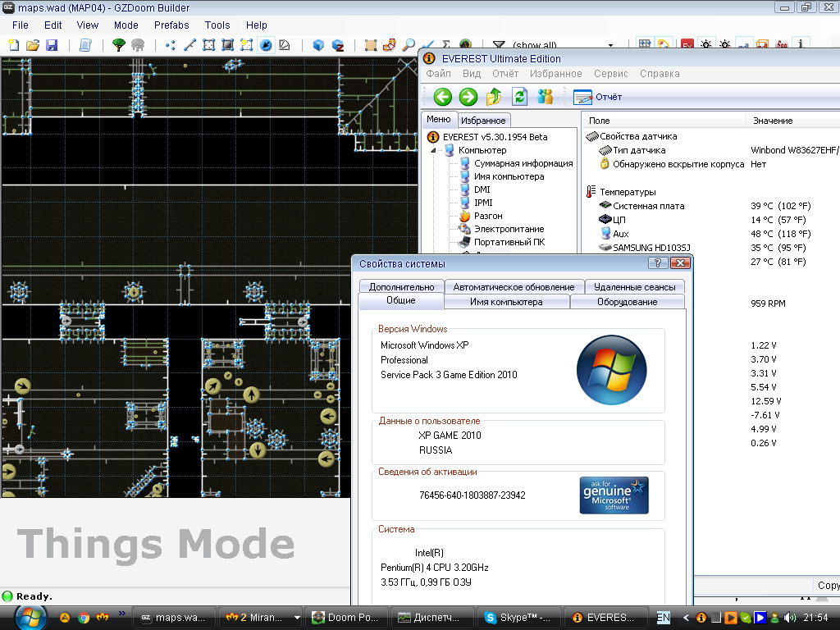Open the Справка menu in EVEREST
The height and width of the screenshot is (630, 840).
[x=660, y=74]
